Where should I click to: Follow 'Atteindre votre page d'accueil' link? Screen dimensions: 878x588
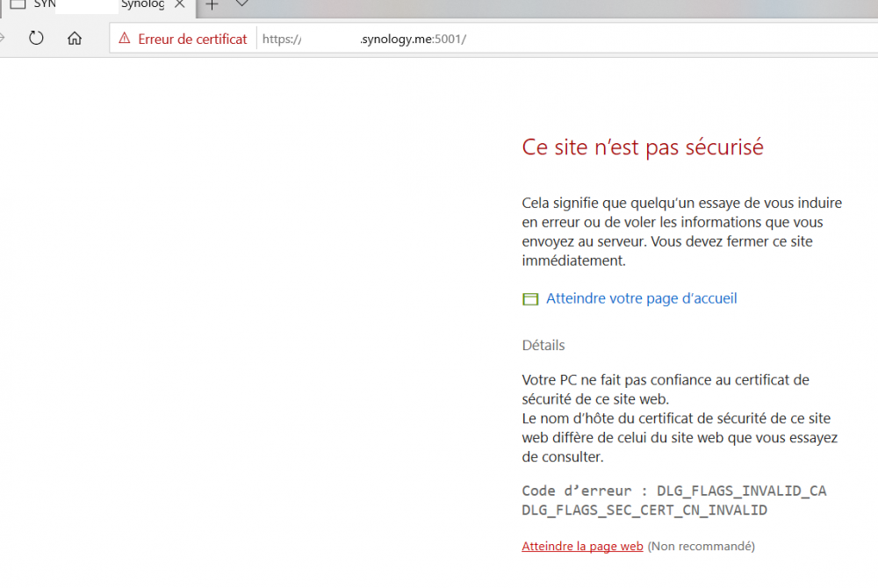pyautogui.click(x=641, y=298)
